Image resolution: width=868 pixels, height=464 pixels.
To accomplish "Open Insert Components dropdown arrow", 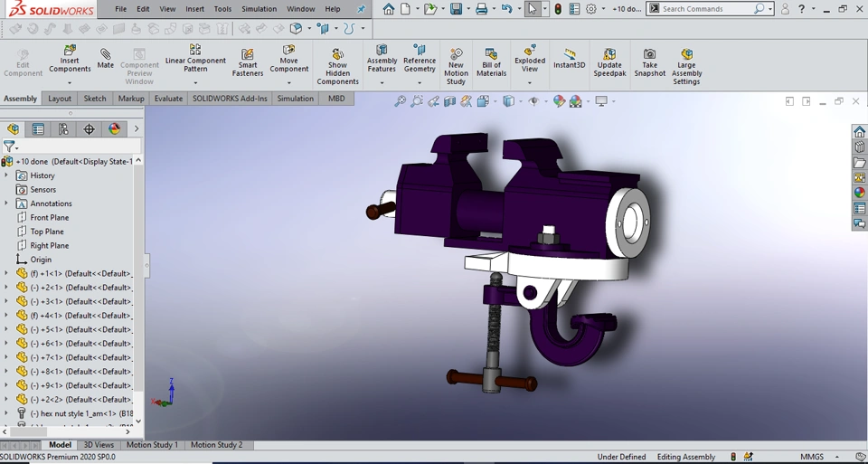I will pos(70,82).
